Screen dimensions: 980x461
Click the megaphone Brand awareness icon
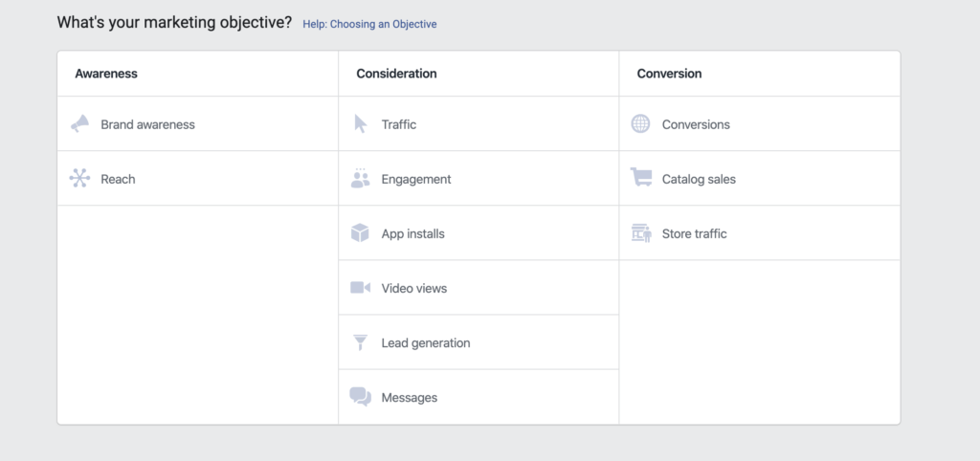coord(79,123)
